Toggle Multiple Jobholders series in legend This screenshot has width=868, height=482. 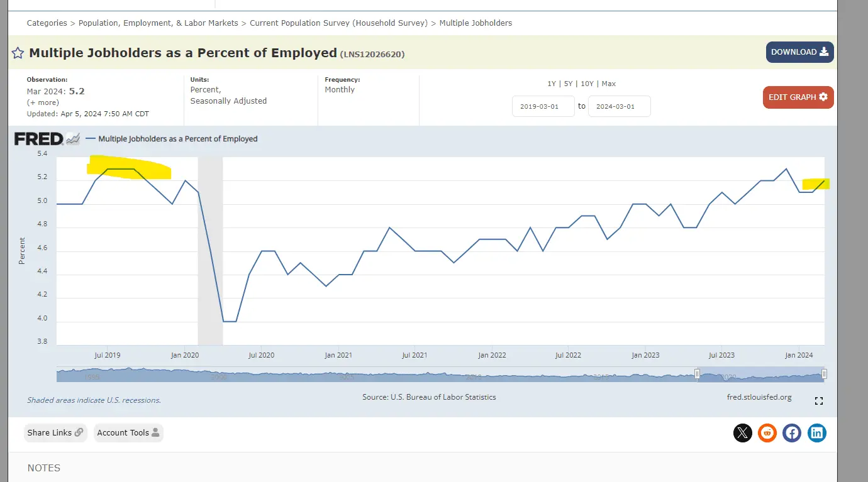tap(177, 139)
